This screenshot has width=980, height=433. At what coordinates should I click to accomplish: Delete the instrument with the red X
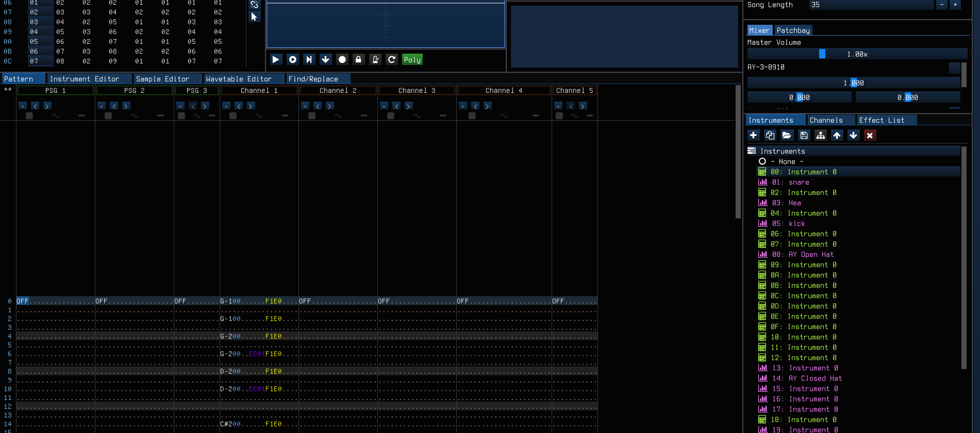[x=870, y=135]
